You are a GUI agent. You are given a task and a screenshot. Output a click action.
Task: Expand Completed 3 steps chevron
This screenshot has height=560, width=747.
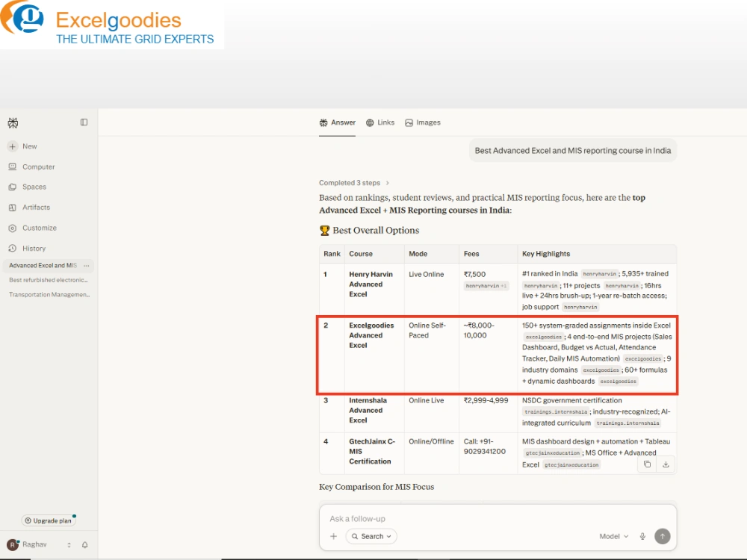pos(387,183)
